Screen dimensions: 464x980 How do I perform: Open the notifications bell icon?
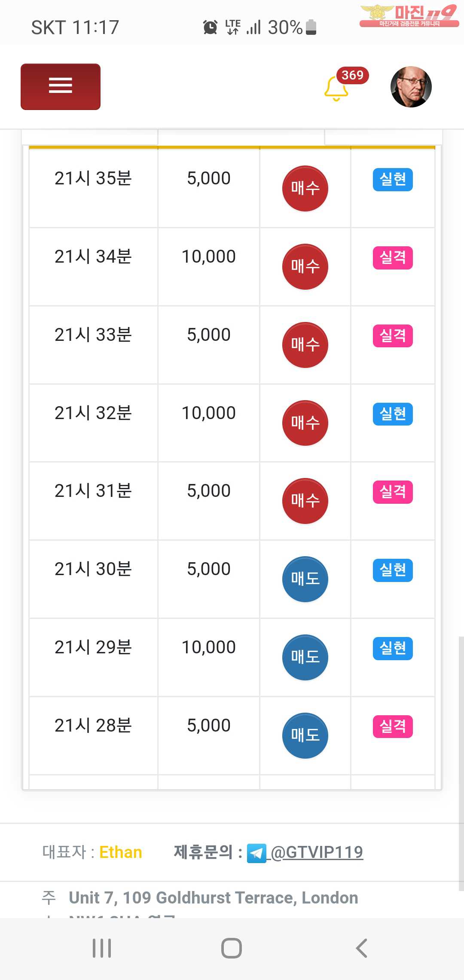pyautogui.click(x=336, y=88)
